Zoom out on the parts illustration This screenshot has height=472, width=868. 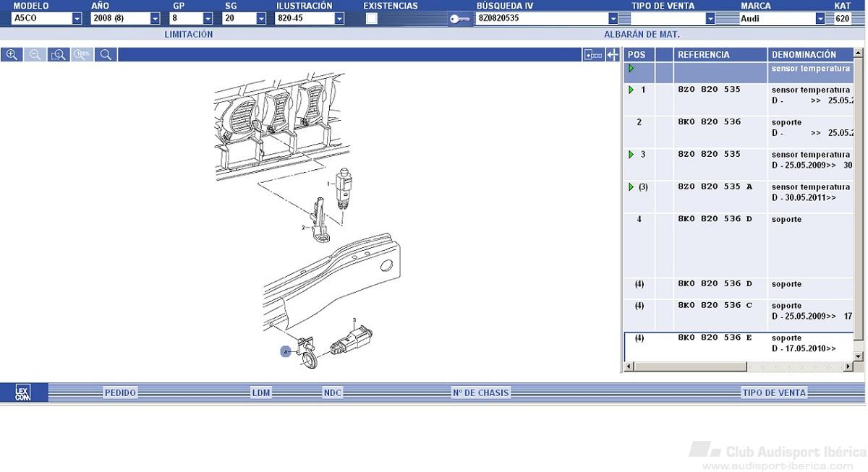pyautogui.click(x=35, y=55)
